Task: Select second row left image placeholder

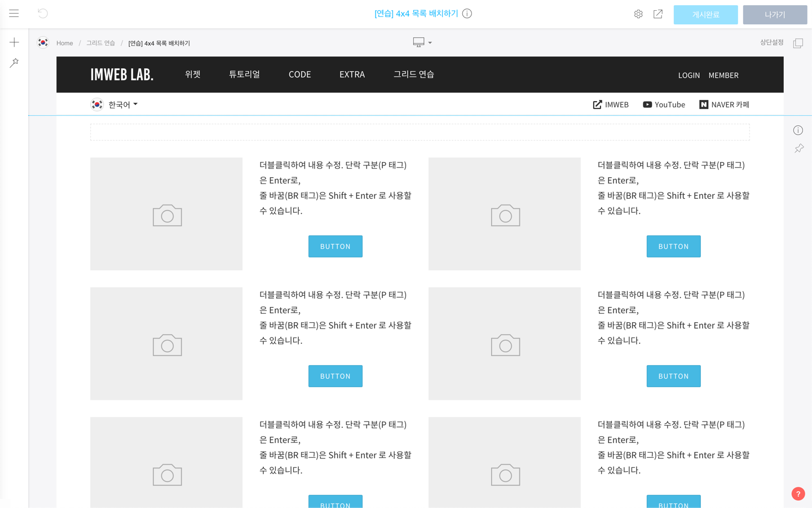Action: 166,344
